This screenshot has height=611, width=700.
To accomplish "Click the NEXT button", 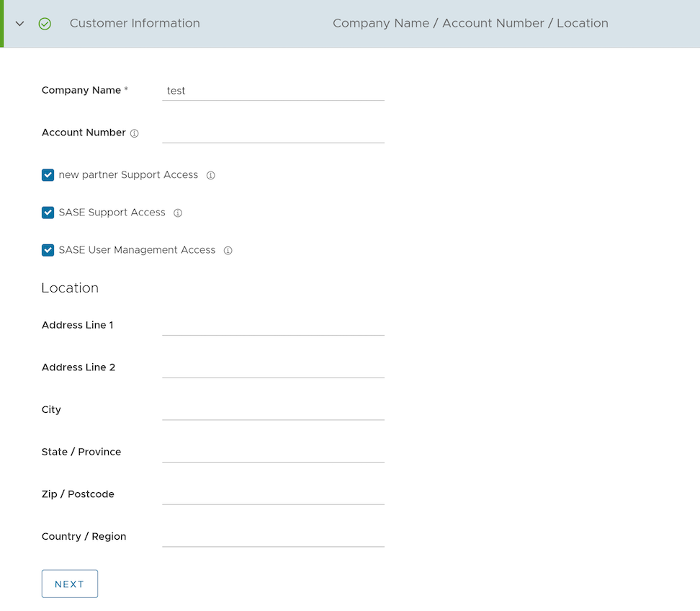I will point(70,584).
